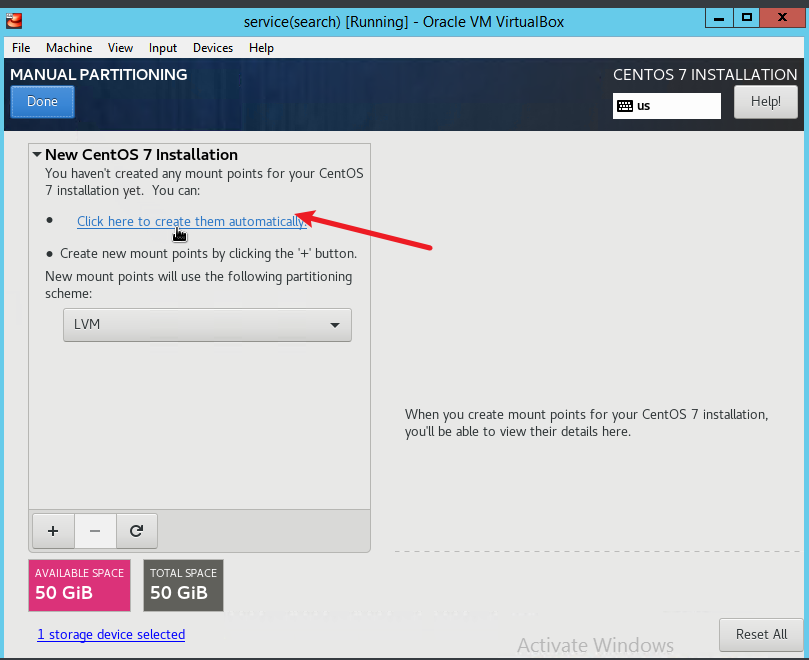Open the Input menu
The width and height of the screenshot is (809, 660).
[163, 47]
